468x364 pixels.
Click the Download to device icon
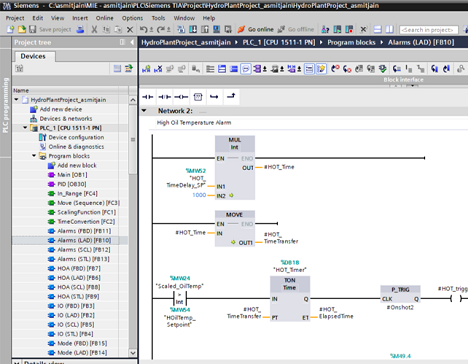[193, 29]
